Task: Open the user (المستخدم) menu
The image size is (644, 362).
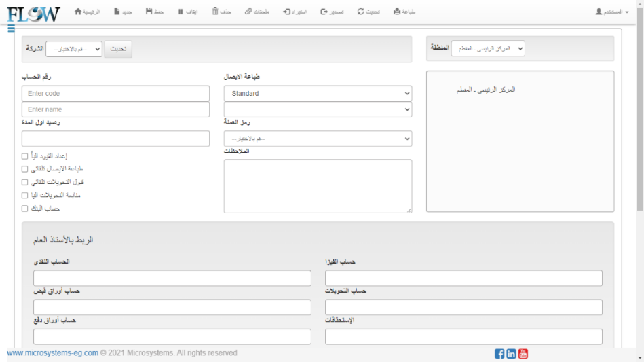Action: [x=611, y=12]
